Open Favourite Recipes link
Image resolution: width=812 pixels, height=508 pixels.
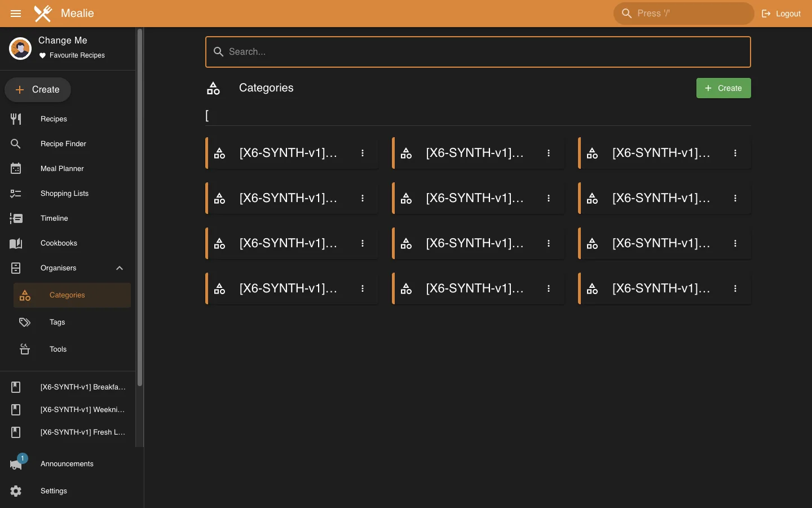click(x=72, y=55)
